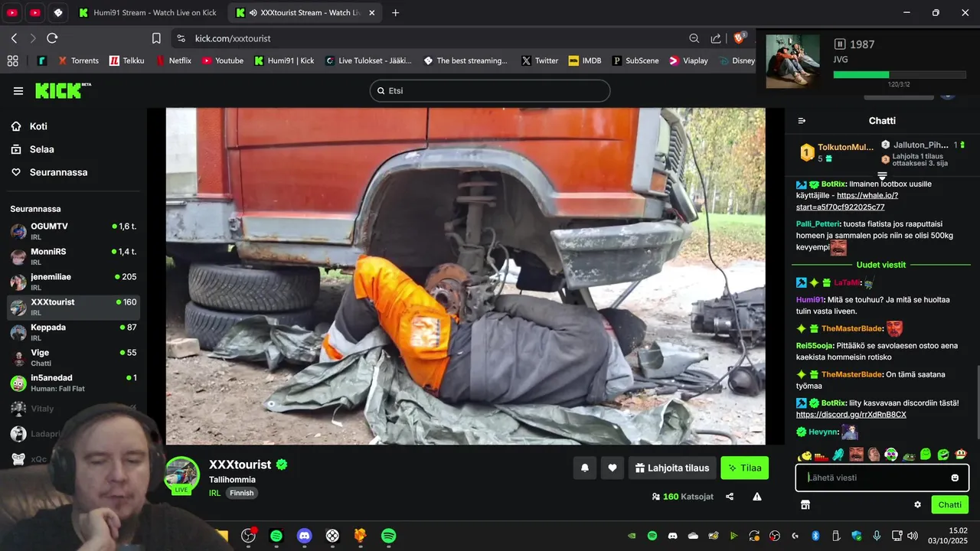The height and width of the screenshot is (551, 980).
Task: Select the Keppada channel in followed list
Action: (x=73, y=332)
